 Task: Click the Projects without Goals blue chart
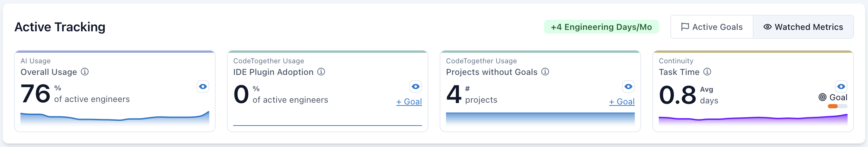point(540,119)
